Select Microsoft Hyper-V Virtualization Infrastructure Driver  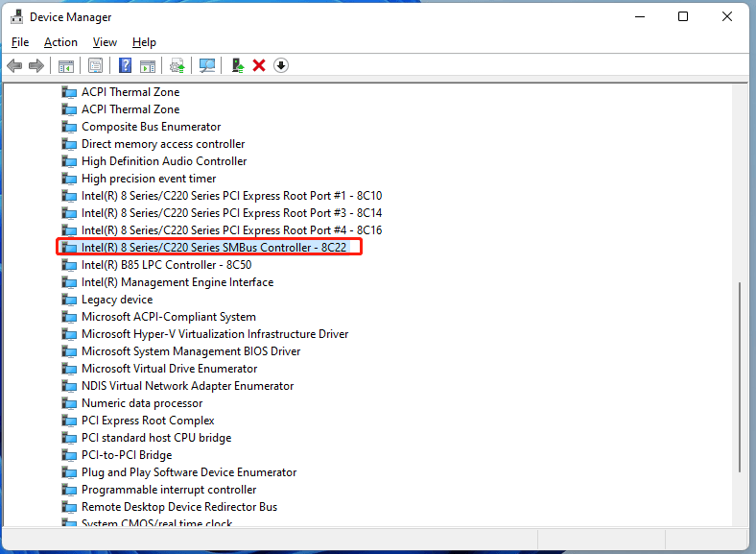coord(215,334)
